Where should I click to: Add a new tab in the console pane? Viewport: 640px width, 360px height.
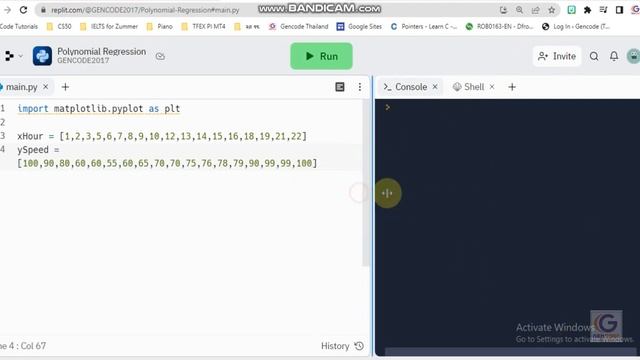[512, 87]
